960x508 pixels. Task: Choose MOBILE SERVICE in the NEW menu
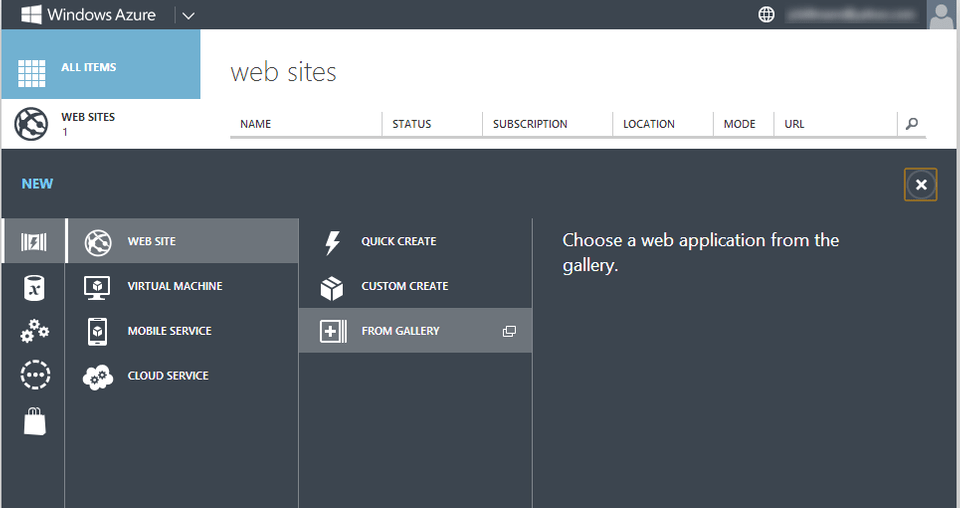click(x=182, y=331)
